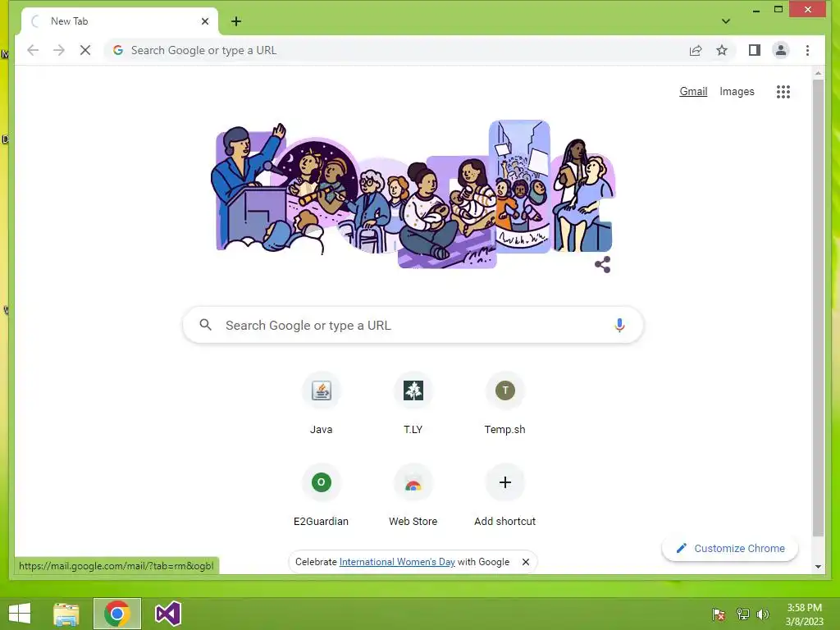Screen dimensions: 840x630
Task: Share the Google Doodle
Action: [x=603, y=265]
